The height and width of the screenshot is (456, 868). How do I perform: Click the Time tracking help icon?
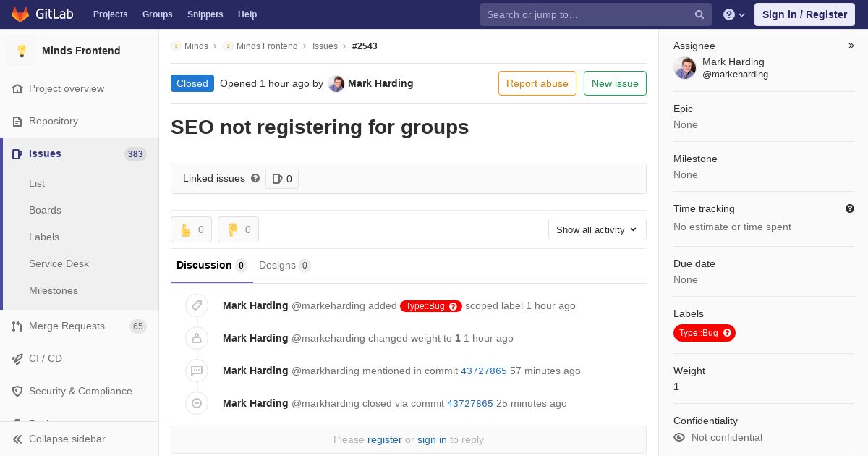point(850,208)
